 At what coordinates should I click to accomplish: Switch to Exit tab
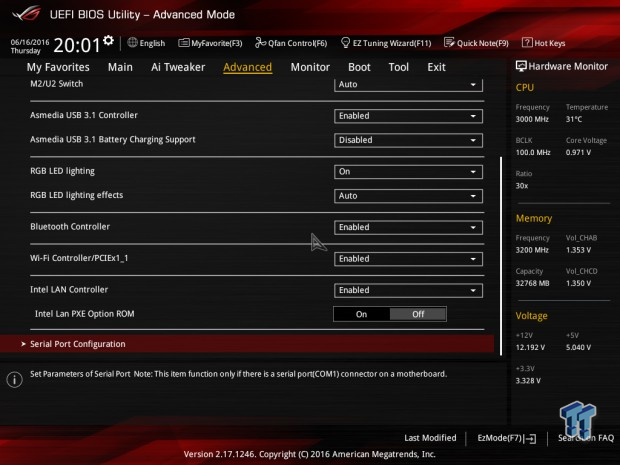click(436, 67)
